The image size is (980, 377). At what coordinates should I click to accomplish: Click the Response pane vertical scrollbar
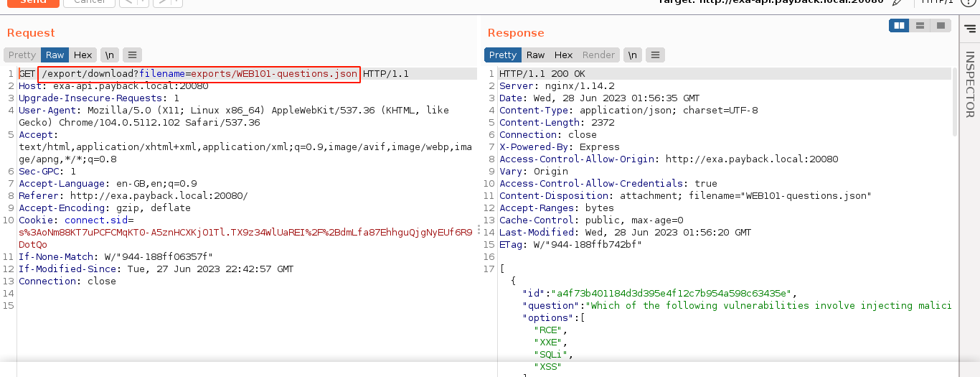click(x=954, y=102)
